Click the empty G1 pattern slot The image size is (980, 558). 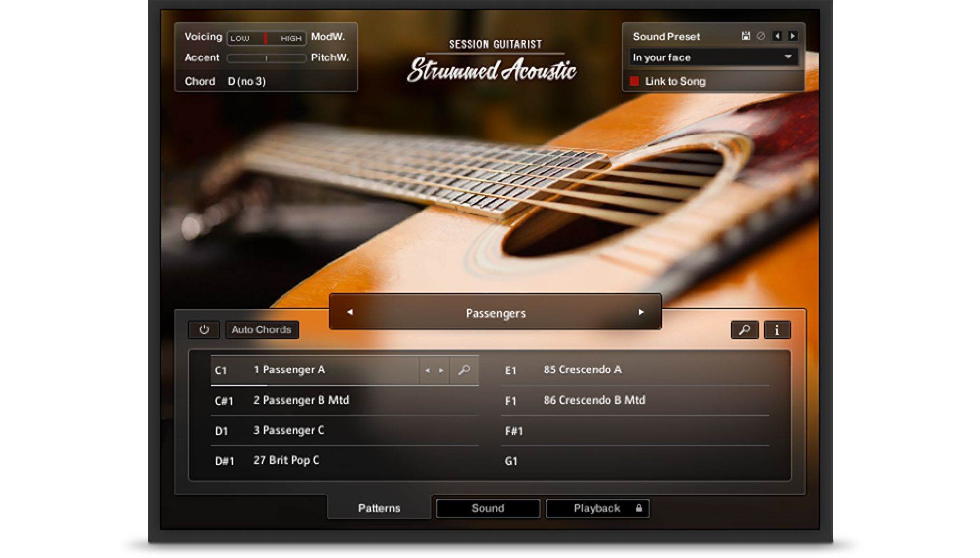coord(635,461)
